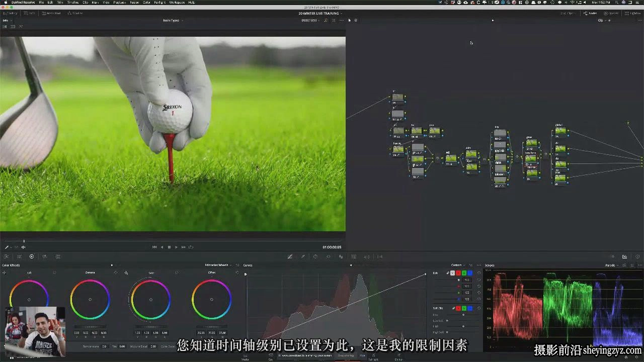Skip to the last frame
Image resolution: width=644 pixels, height=362 pixels.
coord(184,247)
